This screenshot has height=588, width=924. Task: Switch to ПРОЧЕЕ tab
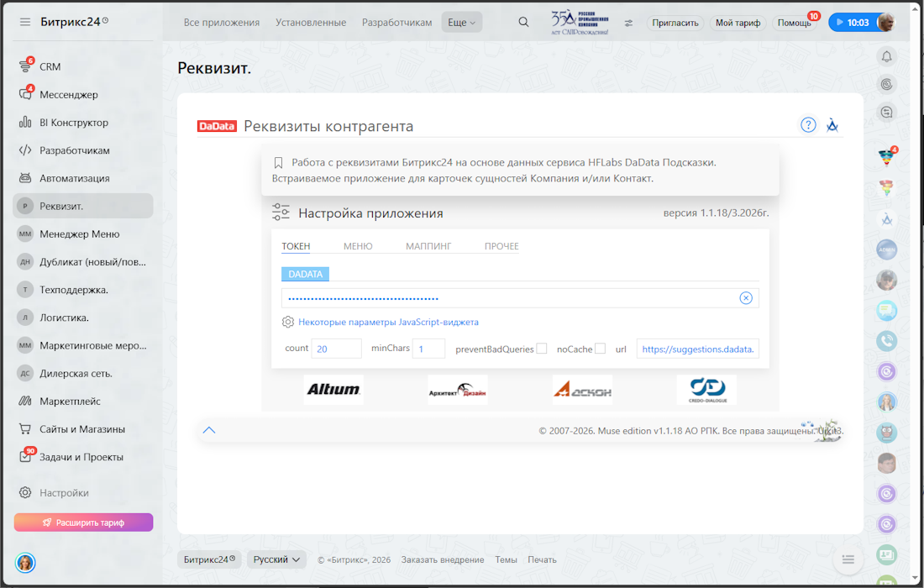click(501, 246)
